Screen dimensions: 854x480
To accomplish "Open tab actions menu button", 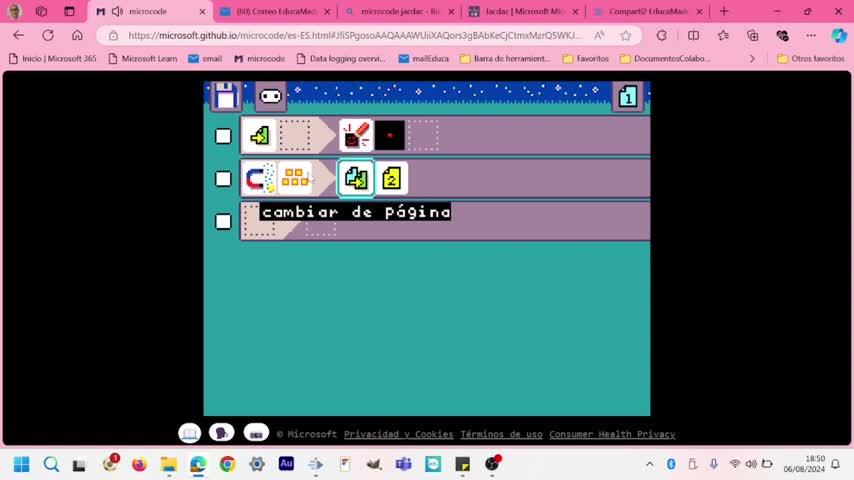I will [x=69, y=11].
